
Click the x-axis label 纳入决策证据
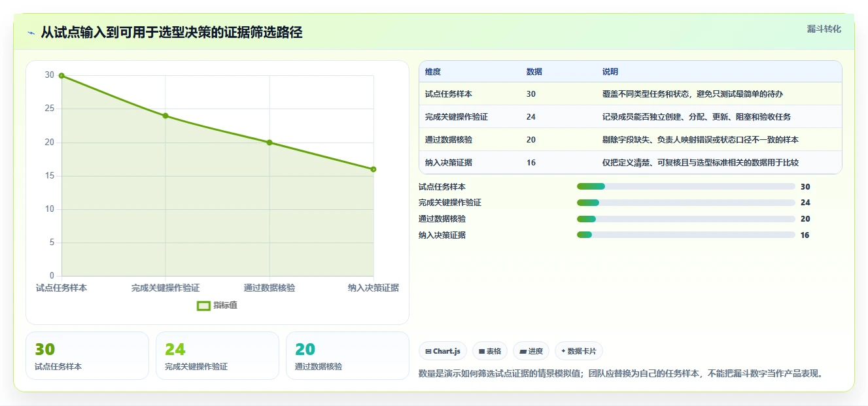click(373, 288)
